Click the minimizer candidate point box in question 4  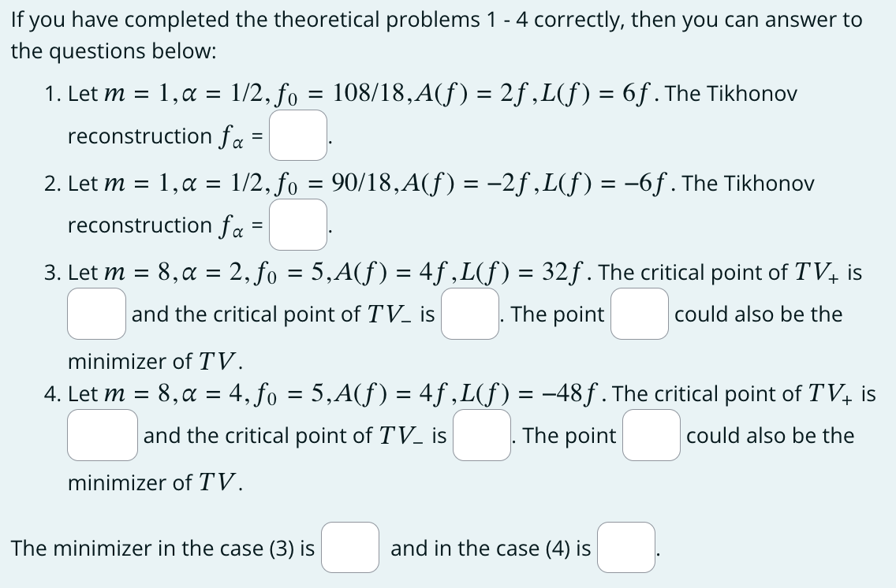pos(648,434)
